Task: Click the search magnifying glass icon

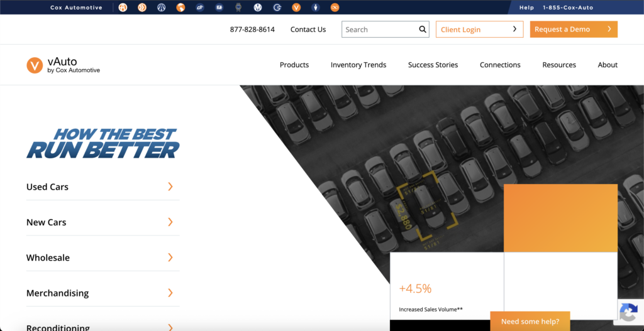Action: point(422,29)
